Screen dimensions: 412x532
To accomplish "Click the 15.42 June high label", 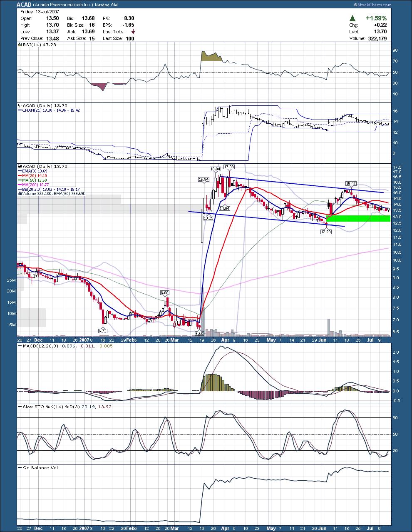I will click(x=351, y=183).
